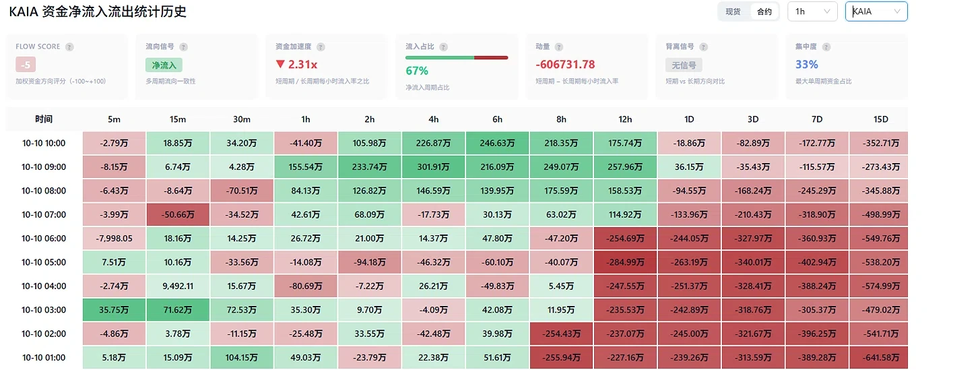This screenshot has width=980, height=370.
Task: Click the question mark icon beside 背离信号
Action: pos(704,47)
